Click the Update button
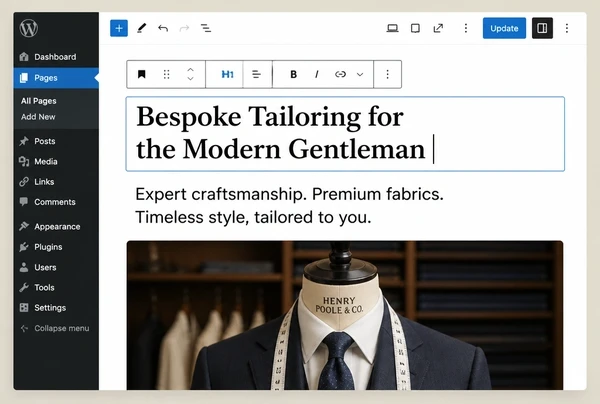The image size is (600, 404). coord(504,28)
